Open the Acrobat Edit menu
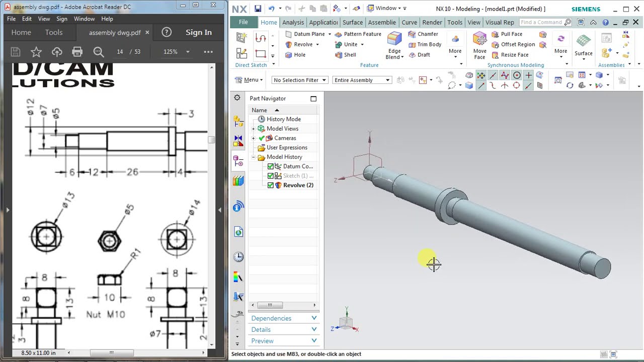The image size is (644, 362). click(x=27, y=19)
